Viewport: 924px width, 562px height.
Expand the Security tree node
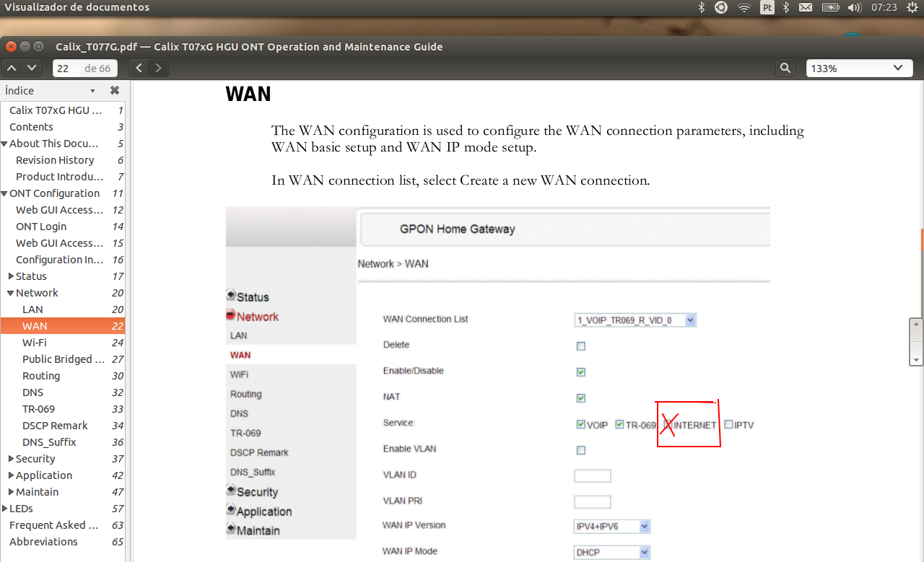coord(11,459)
